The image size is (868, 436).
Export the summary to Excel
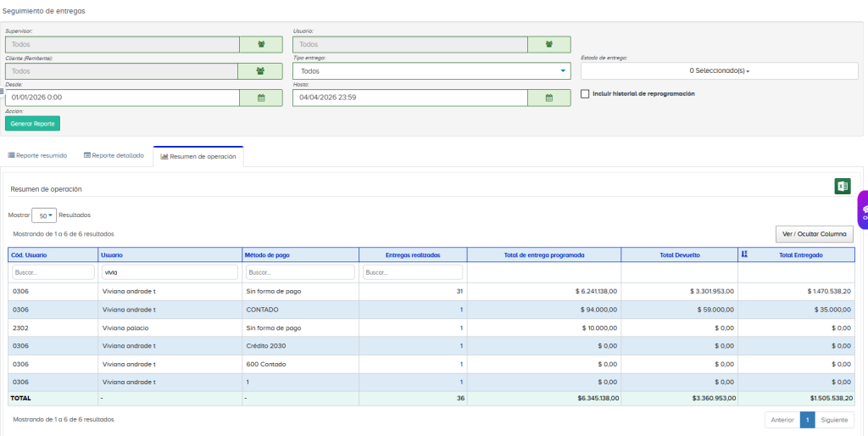click(843, 187)
